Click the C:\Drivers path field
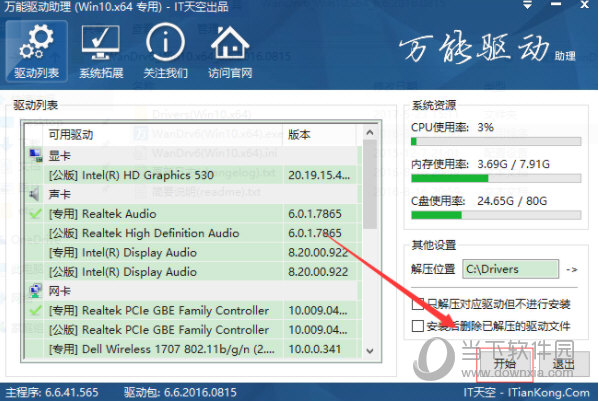 tap(511, 269)
